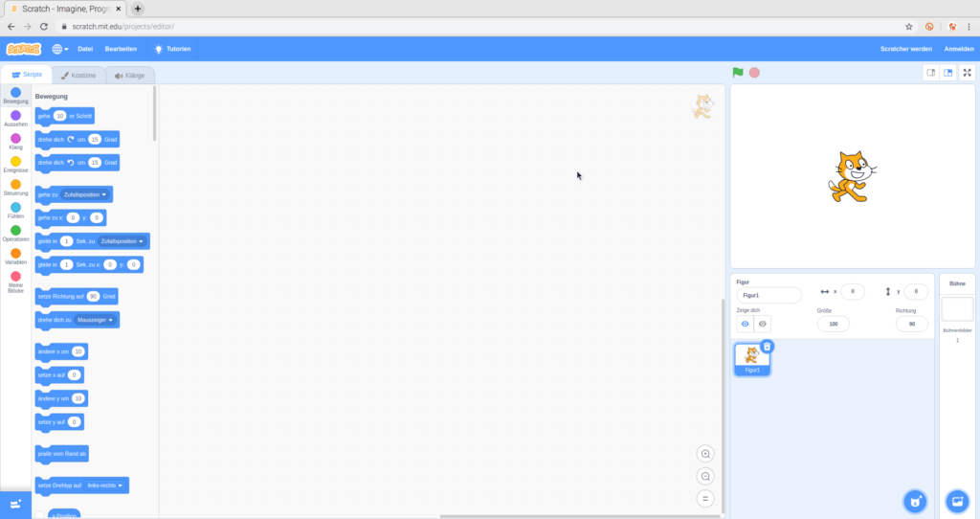The height and width of the screenshot is (519, 980).
Task: Open Zufallsposition dropdown in gleite in block
Action: coord(122,241)
